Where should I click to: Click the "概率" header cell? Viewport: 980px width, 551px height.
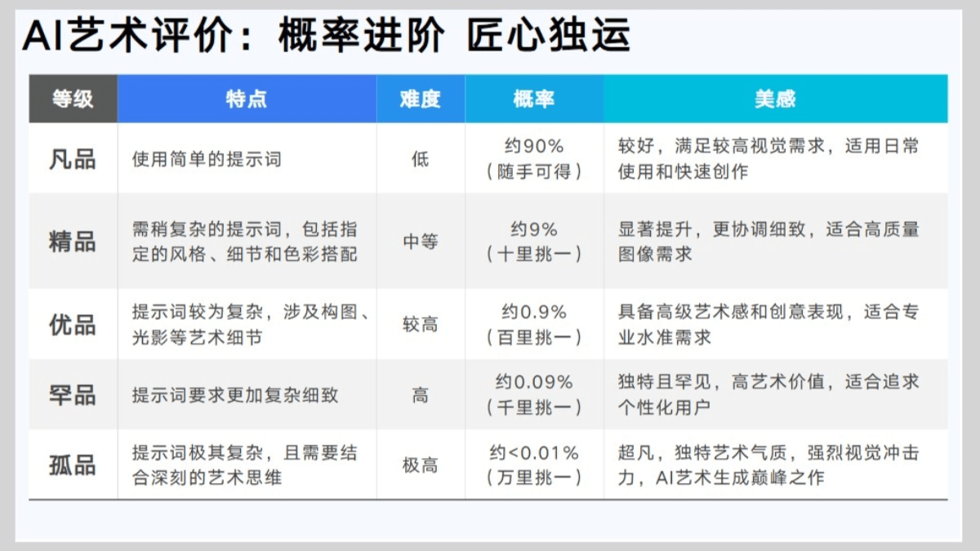[x=533, y=99]
